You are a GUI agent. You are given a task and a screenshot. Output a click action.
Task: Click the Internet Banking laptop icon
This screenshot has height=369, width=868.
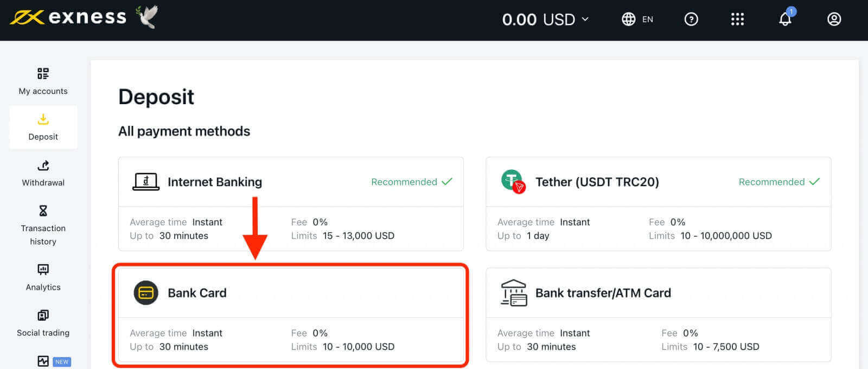click(145, 182)
